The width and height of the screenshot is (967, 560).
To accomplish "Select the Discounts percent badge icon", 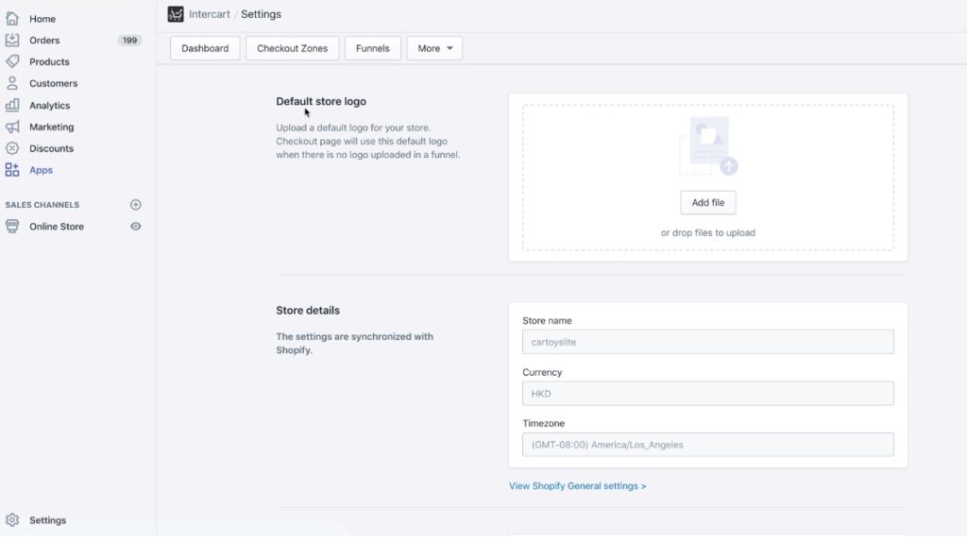I will [12, 148].
